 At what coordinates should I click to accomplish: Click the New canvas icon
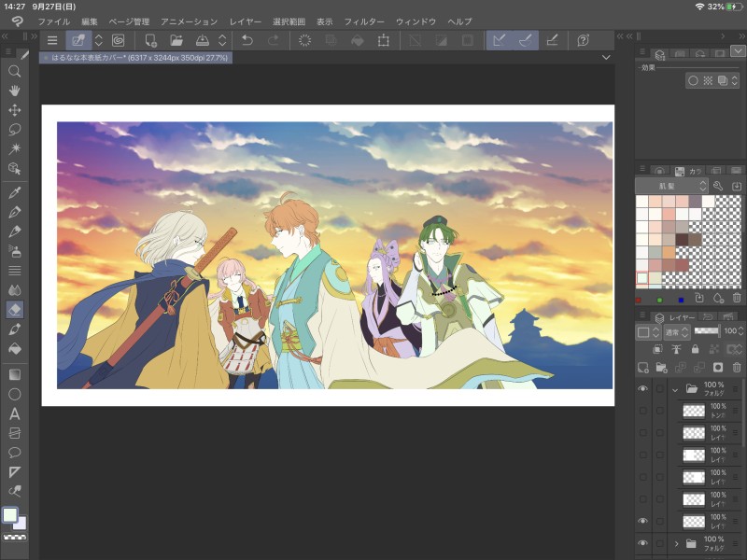click(150, 40)
